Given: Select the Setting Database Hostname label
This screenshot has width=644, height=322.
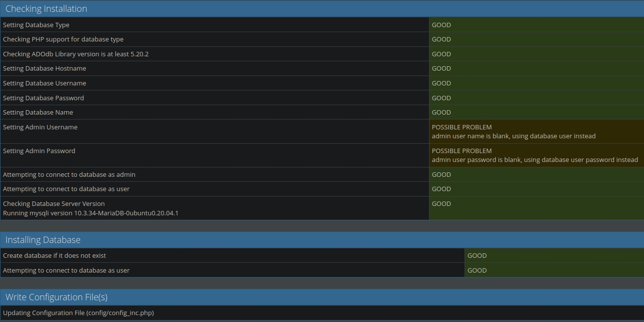Looking at the screenshot, I should click(x=44, y=69).
